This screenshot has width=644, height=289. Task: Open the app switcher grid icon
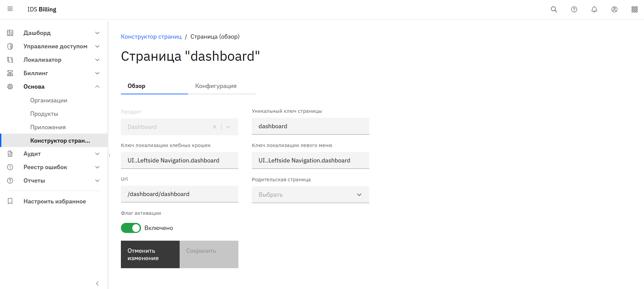click(x=635, y=9)
